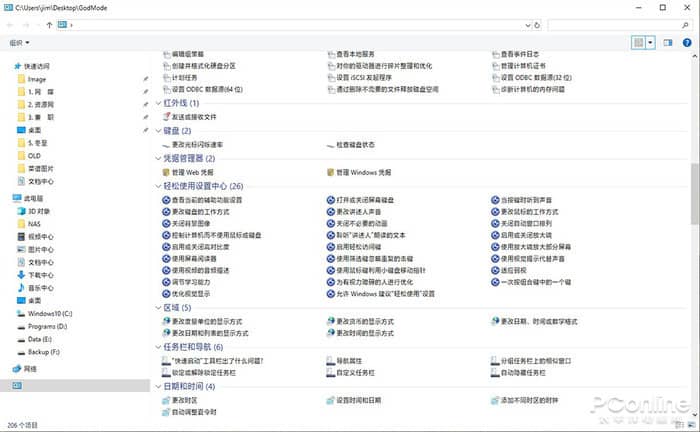The height and width of the screenshot is (432, 700).
Task: Open 设置时间和日期 item
Action: tap(358, 400)
